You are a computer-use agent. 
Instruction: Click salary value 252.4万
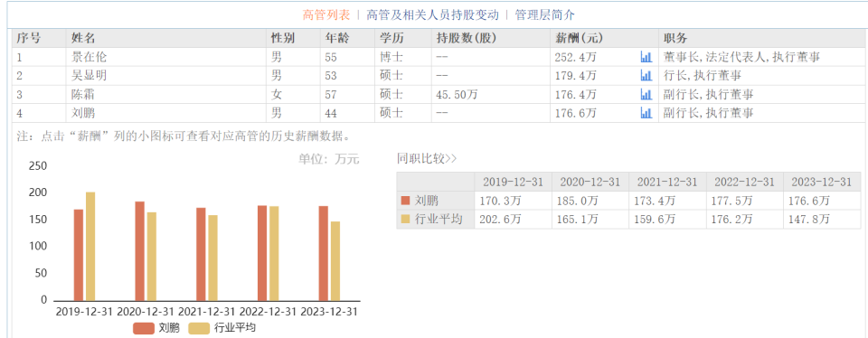point(576,57)
